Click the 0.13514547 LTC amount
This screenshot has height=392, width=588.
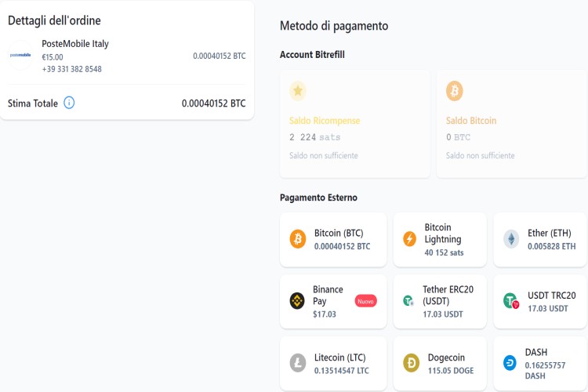click(342, 371)
